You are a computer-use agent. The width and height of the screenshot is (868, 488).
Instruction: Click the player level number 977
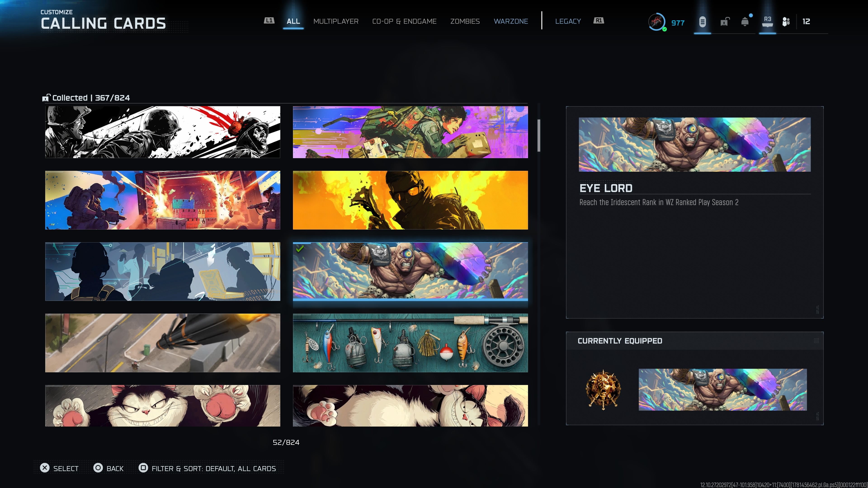click(678, 23)
